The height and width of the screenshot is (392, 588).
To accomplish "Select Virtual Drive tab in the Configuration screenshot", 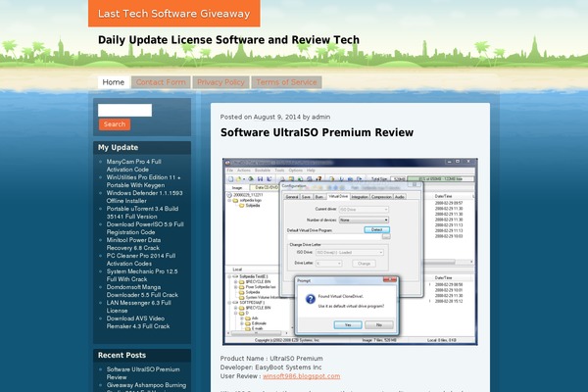I will 338,196.
